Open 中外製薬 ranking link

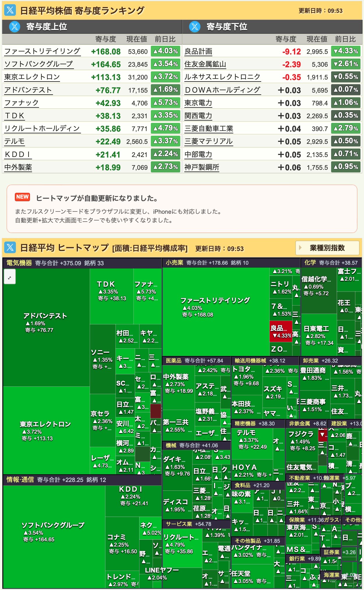point(18,167)
